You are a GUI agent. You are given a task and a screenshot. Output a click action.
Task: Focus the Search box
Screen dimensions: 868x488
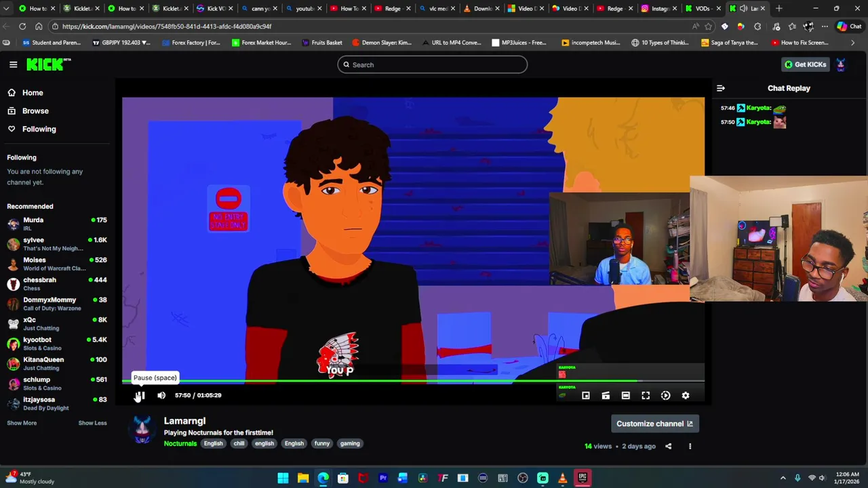(x=432, y=64)
